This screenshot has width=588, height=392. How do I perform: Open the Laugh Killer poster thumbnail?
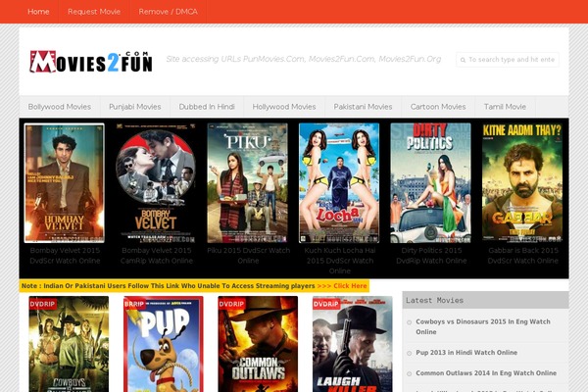click(353, 344)
